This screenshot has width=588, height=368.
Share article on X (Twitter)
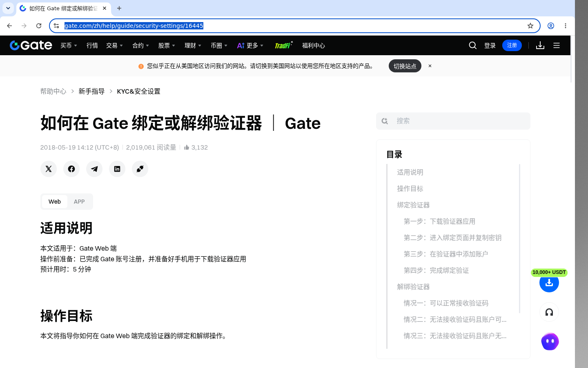49,169
